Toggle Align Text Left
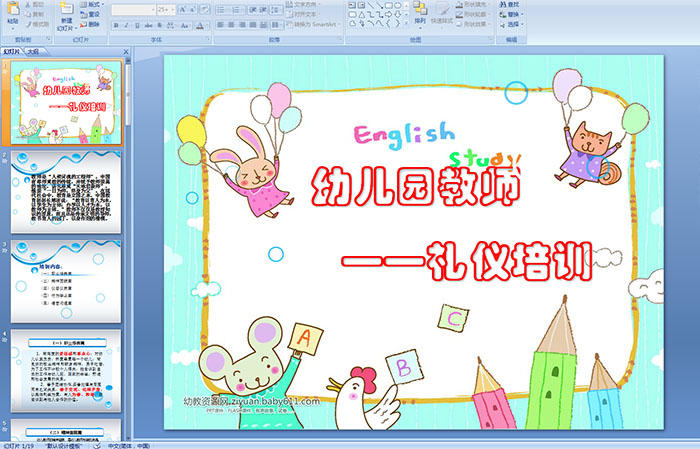The height and width of the screenshot is (449, 700). [221, 25]
